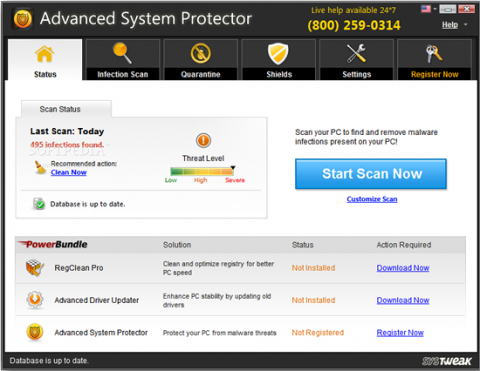Click Advanced Driver Updater product name
This screenshot has width=480, height=371.
[x=97, y=300]
